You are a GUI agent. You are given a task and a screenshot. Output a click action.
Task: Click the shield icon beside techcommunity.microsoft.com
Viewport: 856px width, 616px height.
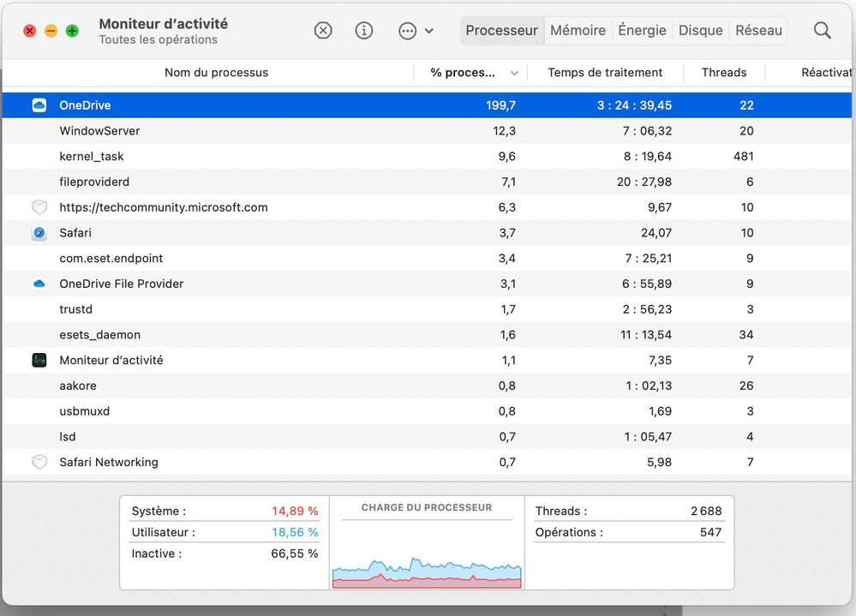39,207
